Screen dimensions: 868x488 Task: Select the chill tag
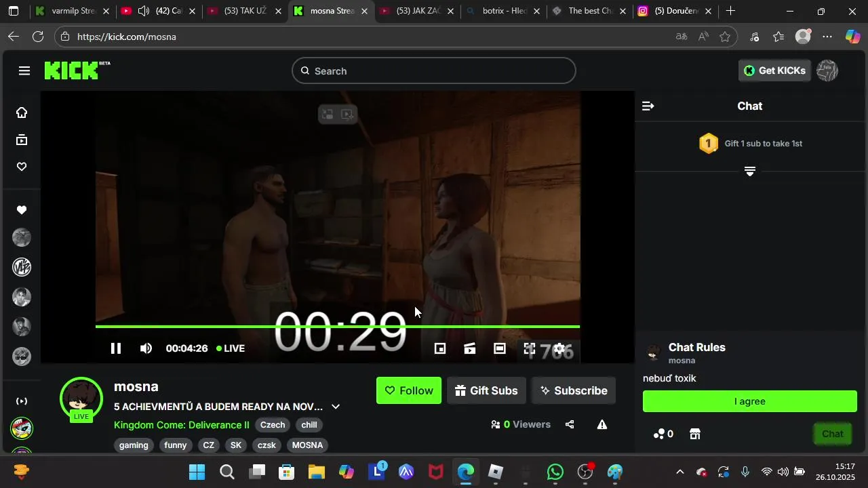coord(309,425)
